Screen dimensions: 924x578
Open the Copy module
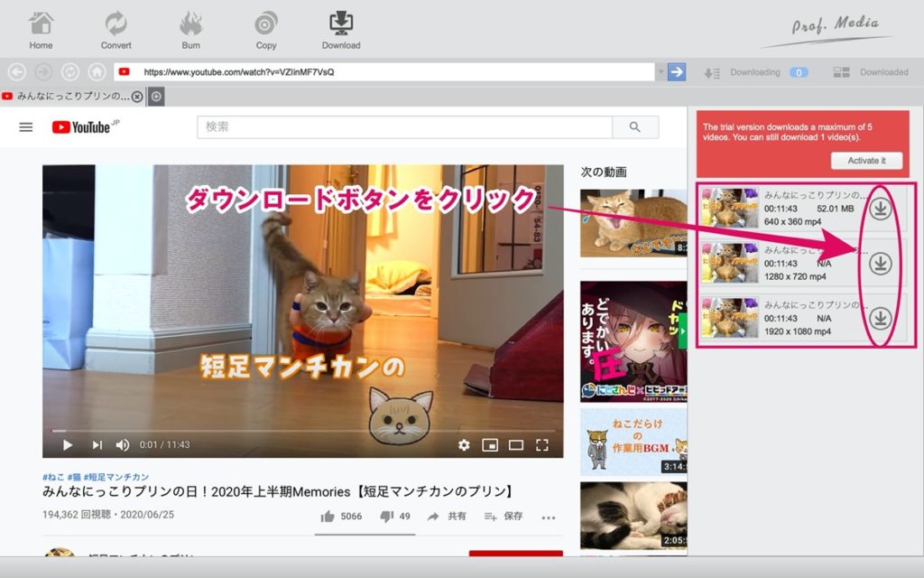(266, 31)
